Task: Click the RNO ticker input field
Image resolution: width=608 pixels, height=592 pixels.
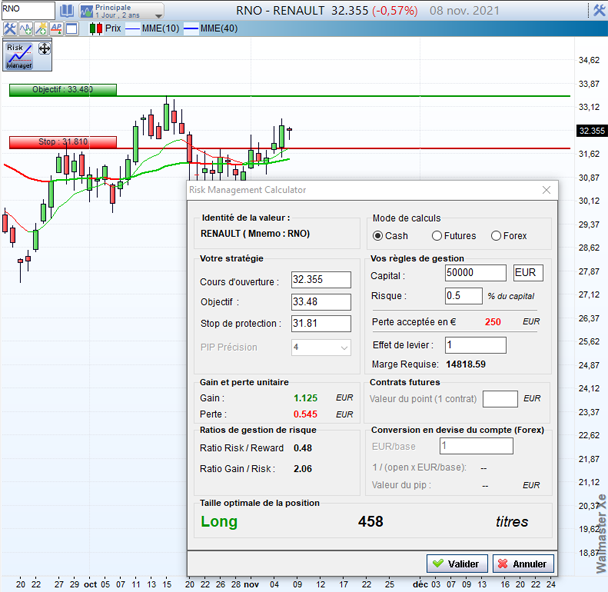Action: point(28,10)
